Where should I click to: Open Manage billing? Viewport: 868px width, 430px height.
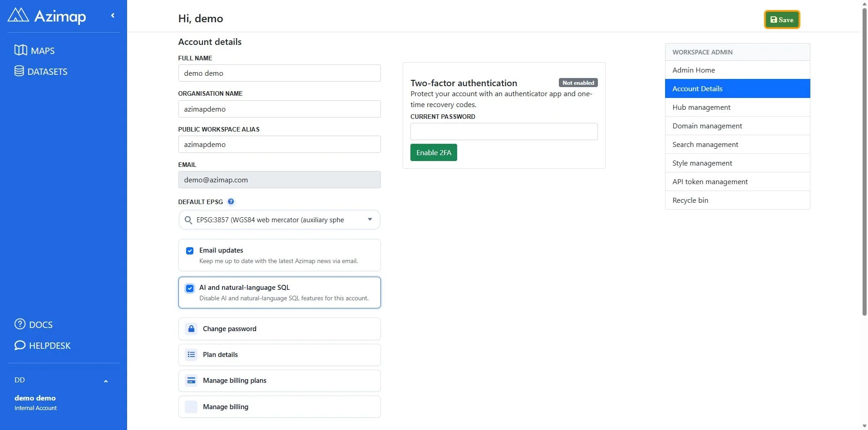pyautogui.click(x=279, y=407)
